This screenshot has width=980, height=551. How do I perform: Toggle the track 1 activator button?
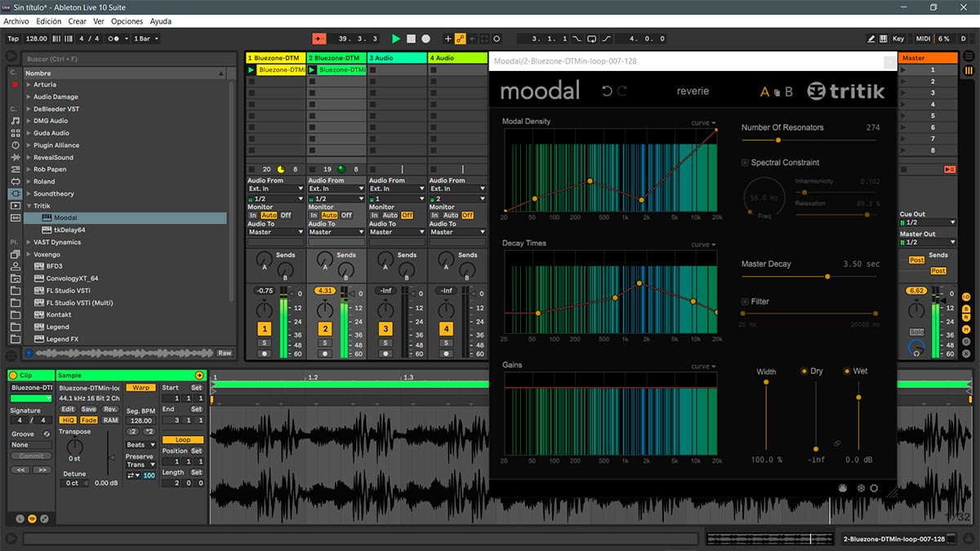(x=264, y=328)
